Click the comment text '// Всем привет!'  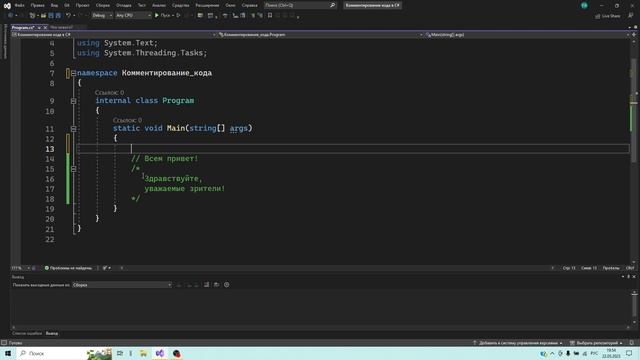164,158
